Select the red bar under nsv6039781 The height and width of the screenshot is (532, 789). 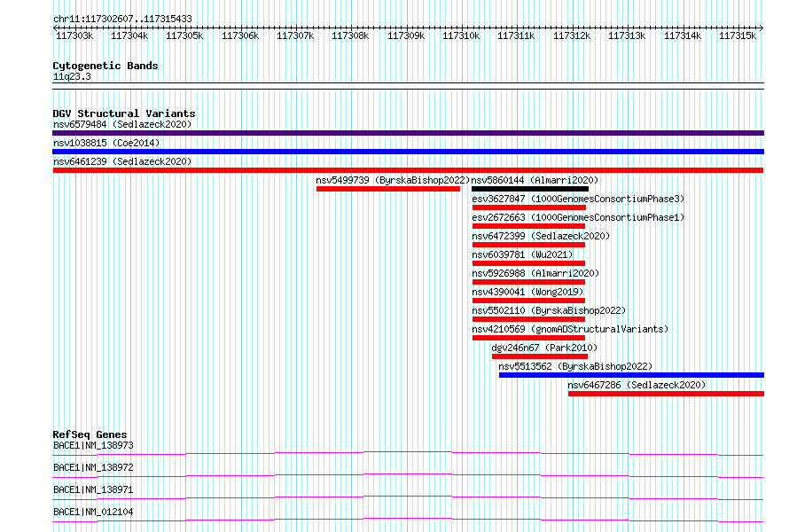coord(528,263)
